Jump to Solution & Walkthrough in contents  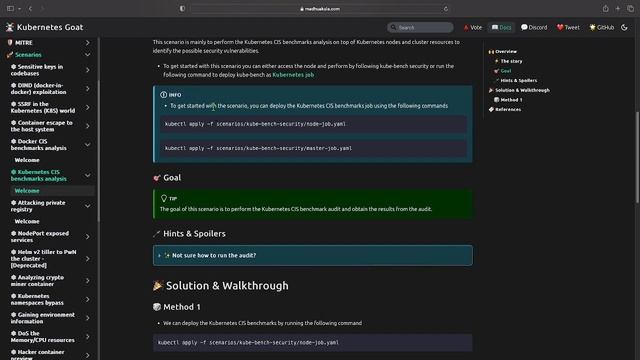click(522, 90)
